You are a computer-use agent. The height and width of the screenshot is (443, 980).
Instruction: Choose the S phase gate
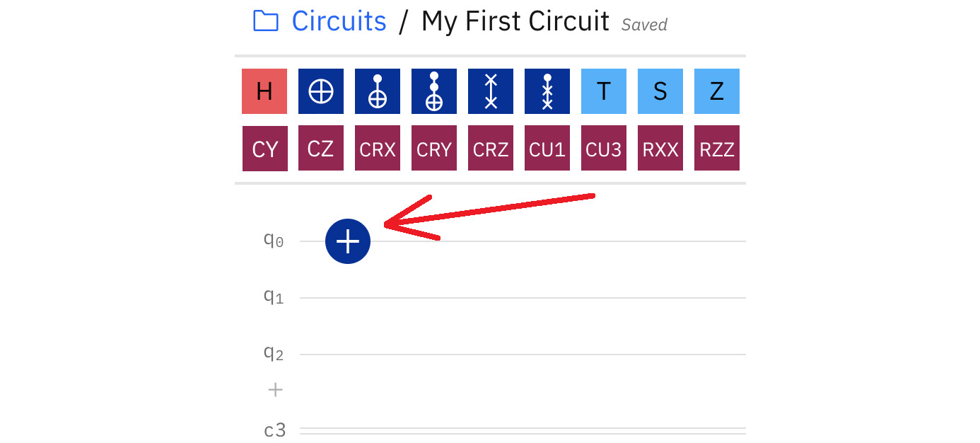(660, 91)
